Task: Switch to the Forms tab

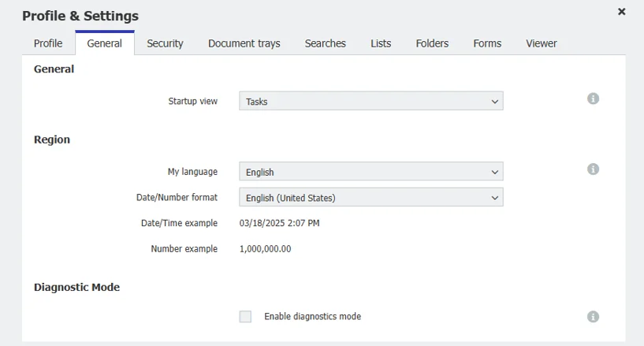Action: 487,43
